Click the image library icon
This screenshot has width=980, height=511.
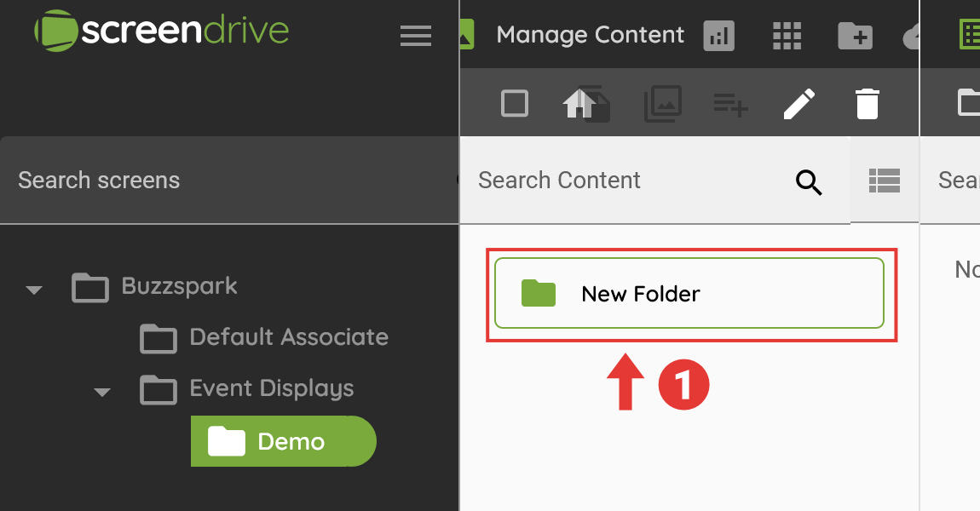pos(662,104)
